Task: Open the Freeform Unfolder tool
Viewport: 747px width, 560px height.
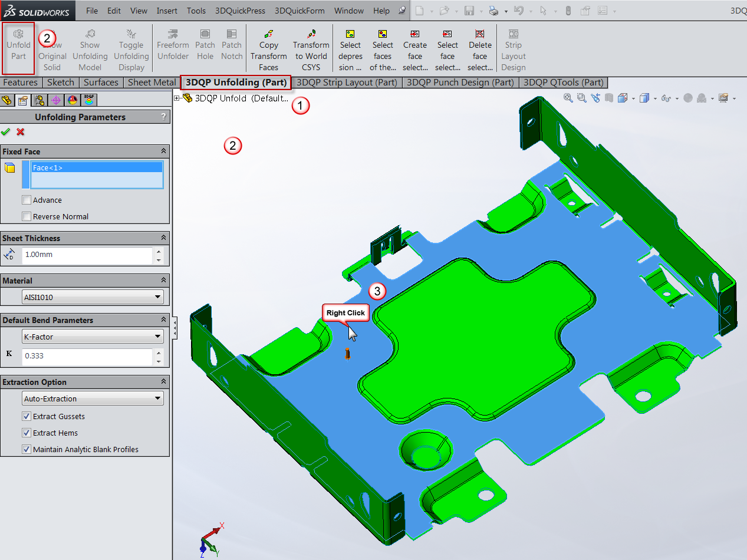Action: [x=173, y=45]
